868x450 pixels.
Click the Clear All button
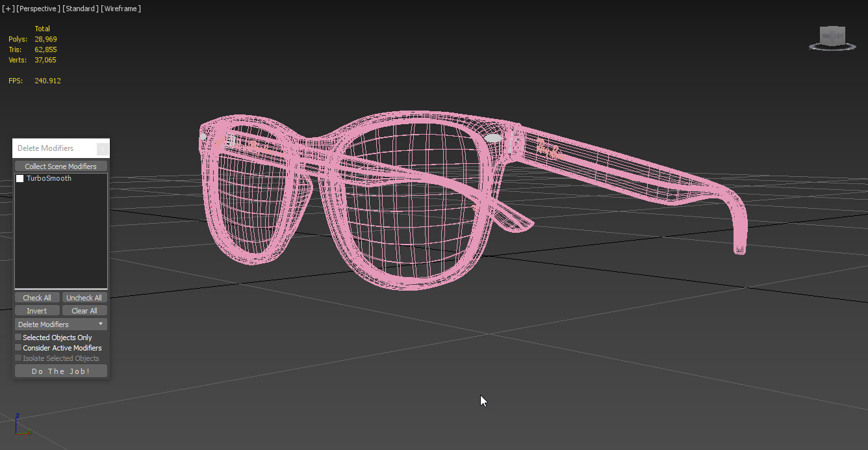(84, 311)
